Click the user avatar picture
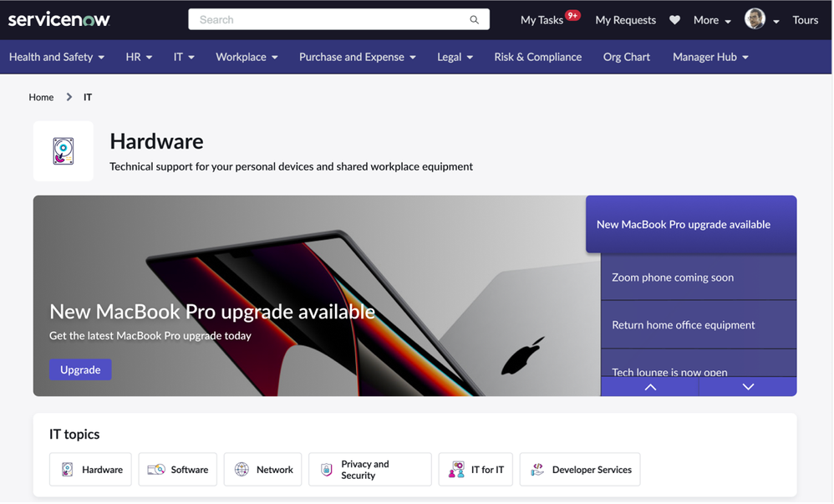This screenshot has width=834, height=504. (755, 19)
